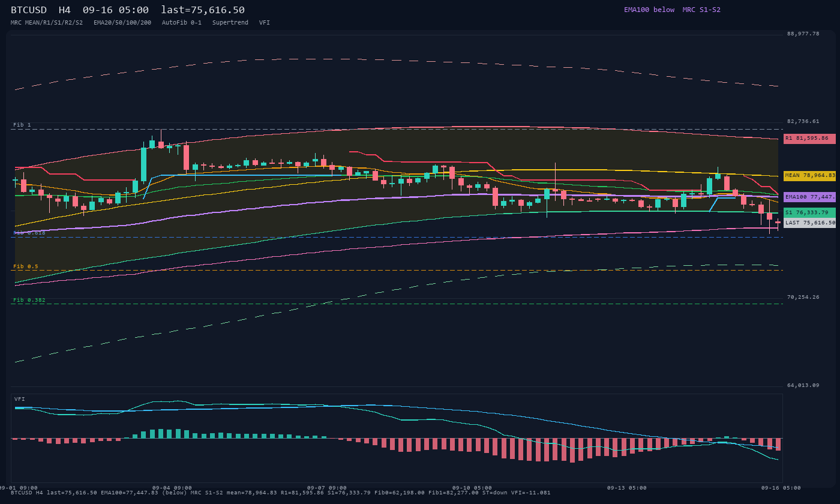Viewport: 840px width, 504px height.
Task: Click the 'Fib 0.618' level label
Action: pos(29,233)
